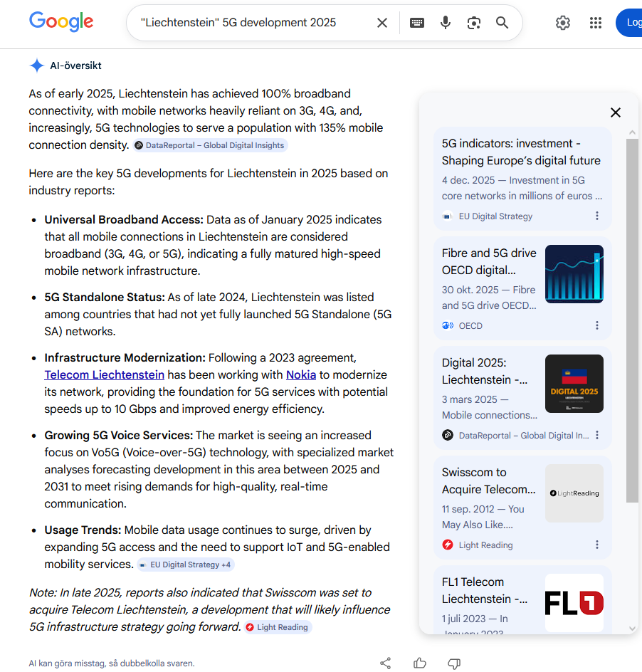
Task: Click the blue sign-in button
Action: click(x=629, y=23)
